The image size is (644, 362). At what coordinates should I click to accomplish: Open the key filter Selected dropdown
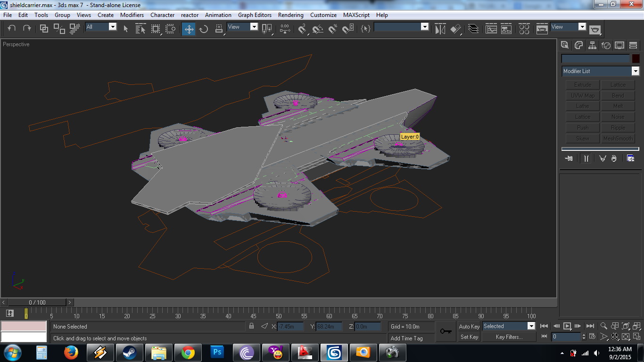click(509, 326)
